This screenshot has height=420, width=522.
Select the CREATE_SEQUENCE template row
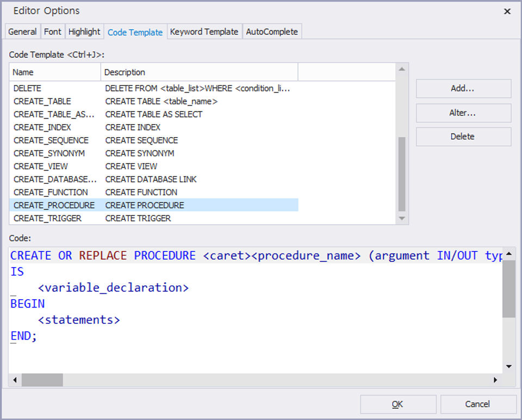(x=154, y=140)
